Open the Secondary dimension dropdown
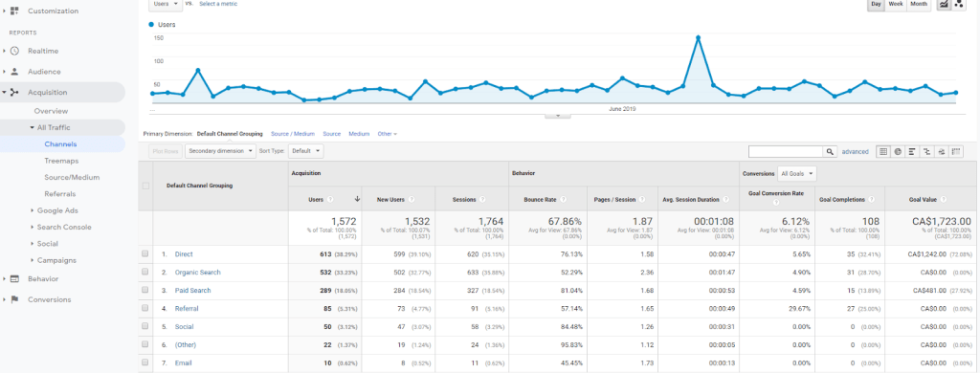The height and width of the screenshot is (373, 980). click(221, 151)
